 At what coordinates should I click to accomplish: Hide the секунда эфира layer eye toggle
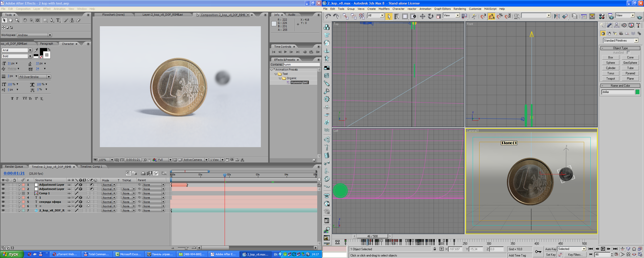(x=3, y=202)
